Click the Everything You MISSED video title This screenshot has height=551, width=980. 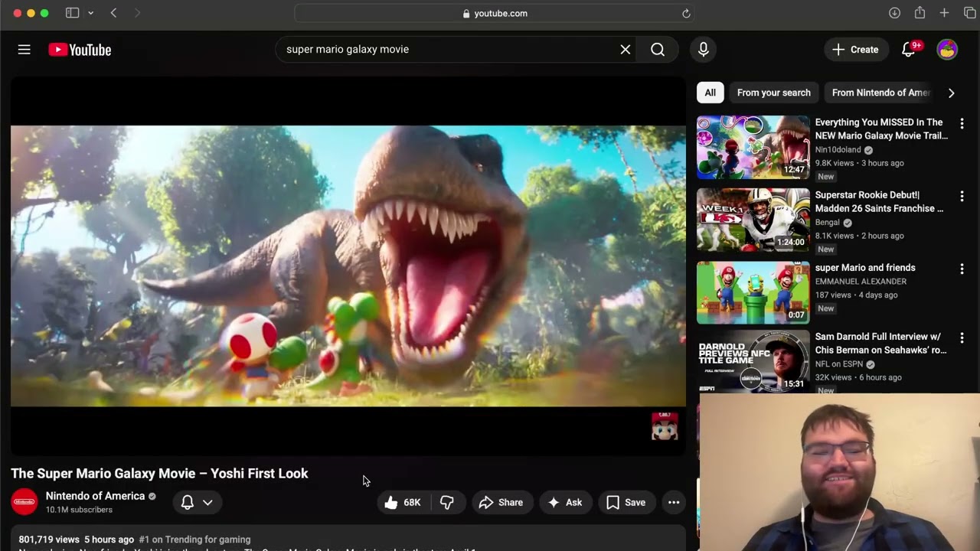coord(881,129)
